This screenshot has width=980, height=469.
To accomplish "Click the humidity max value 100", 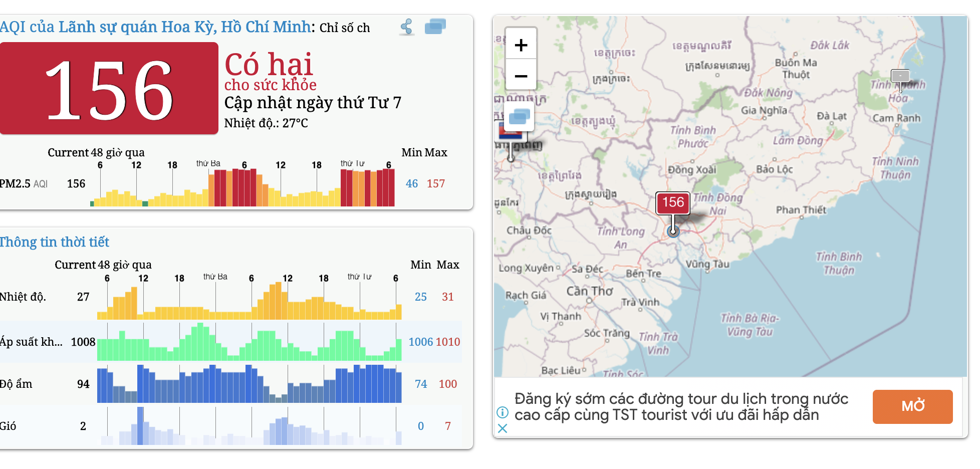I will coord(448,384).
